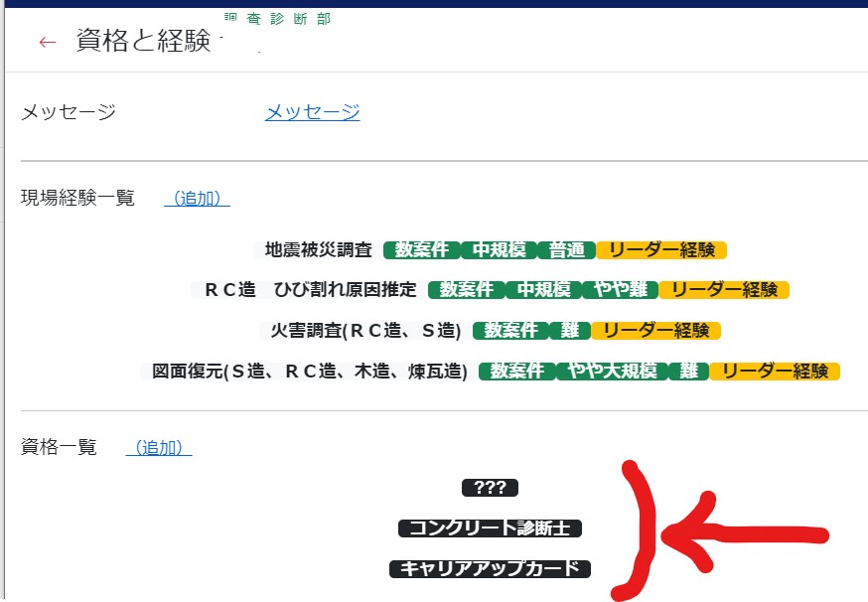Select the 地震被災調査 experience label
868x602 pixels.
coord(319,249)
